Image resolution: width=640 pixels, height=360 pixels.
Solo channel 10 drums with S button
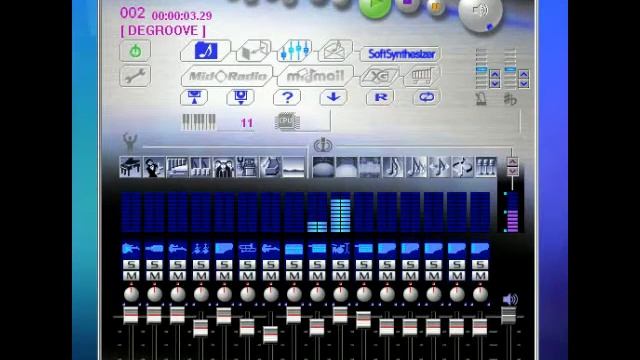tap(340, 264)
